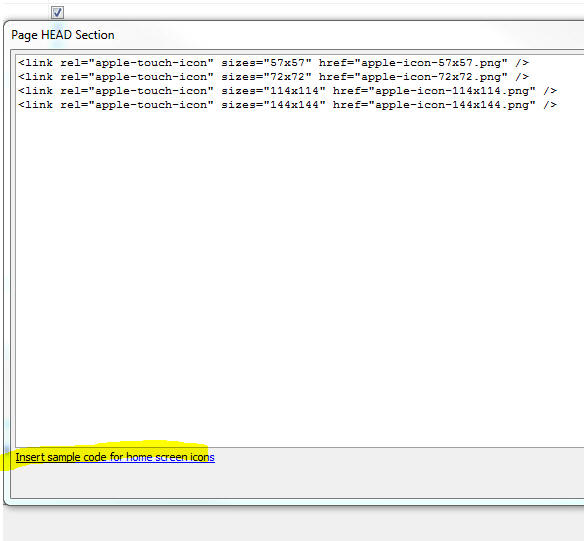The width and height of the screenshot is (584, 541).
Task: Click the 57x57 apple-touch-icon link line start
Action: pos(36,63)
